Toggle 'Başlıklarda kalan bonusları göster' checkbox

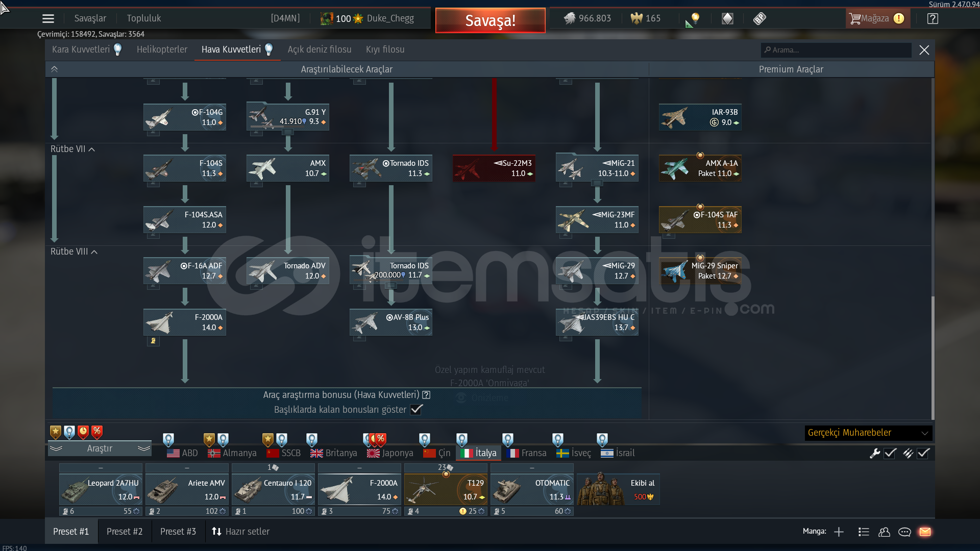416,410
